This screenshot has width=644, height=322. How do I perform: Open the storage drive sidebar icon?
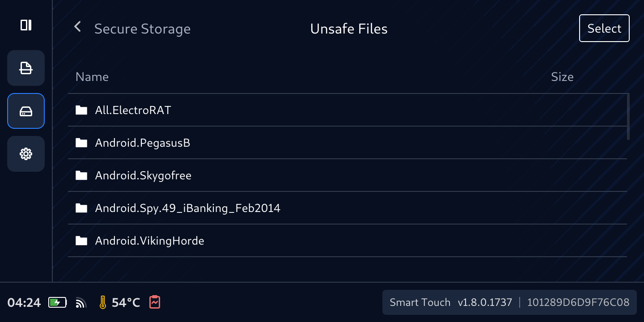[x=26, y=111]
